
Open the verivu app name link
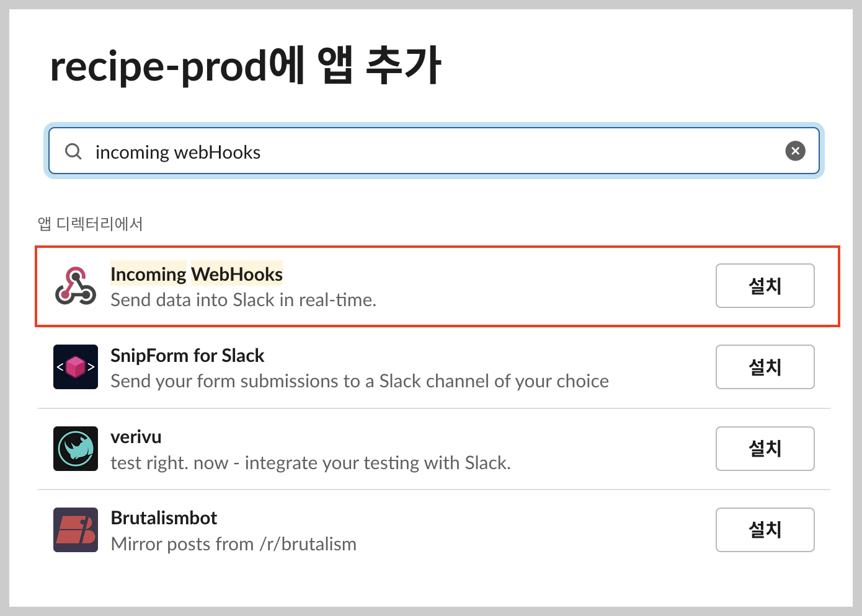[x=136, y=436]
